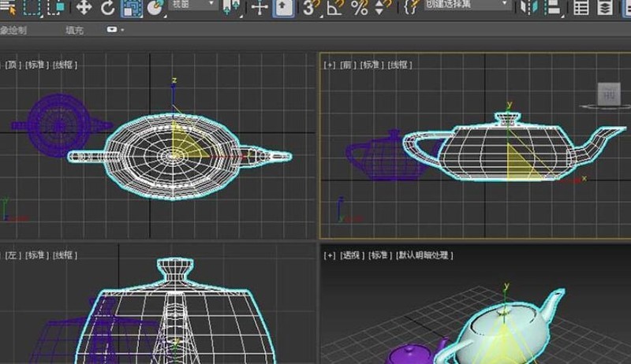Click the [+] label in front viewport
This screenshot has height=364, width=631.
coord(329,65)
